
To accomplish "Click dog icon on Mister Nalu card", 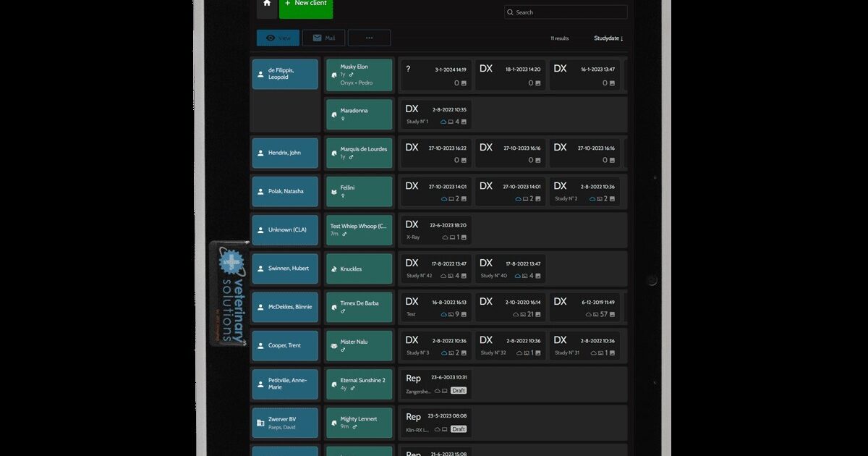I will point(333,346).
